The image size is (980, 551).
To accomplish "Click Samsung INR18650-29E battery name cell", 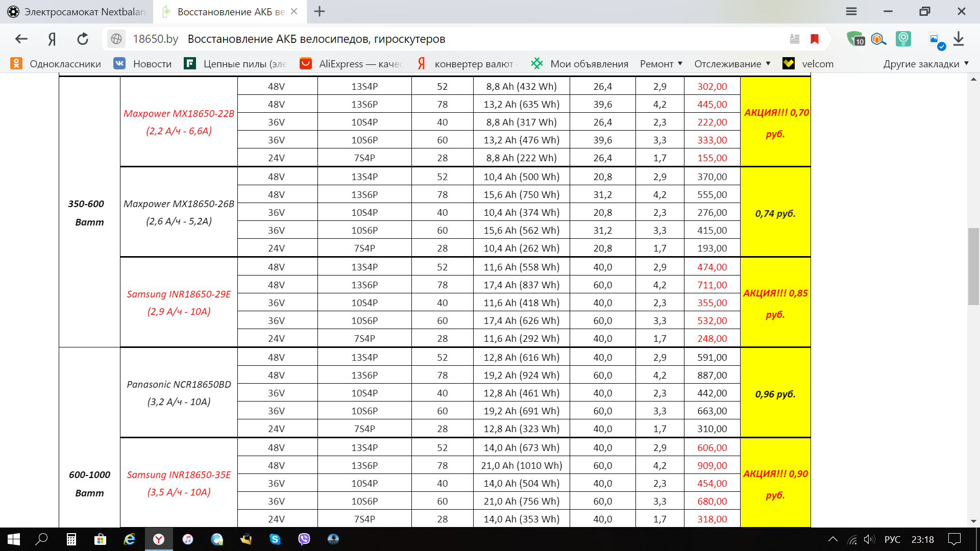I will (x=179, y=303).
